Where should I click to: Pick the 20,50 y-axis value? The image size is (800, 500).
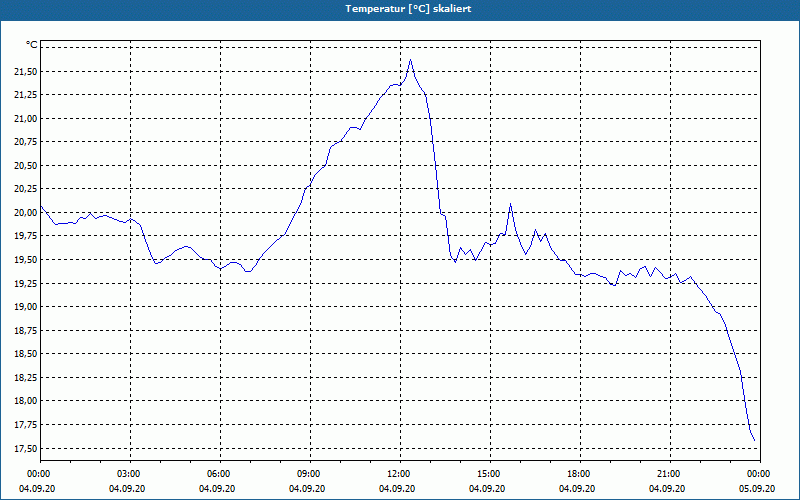26,166
